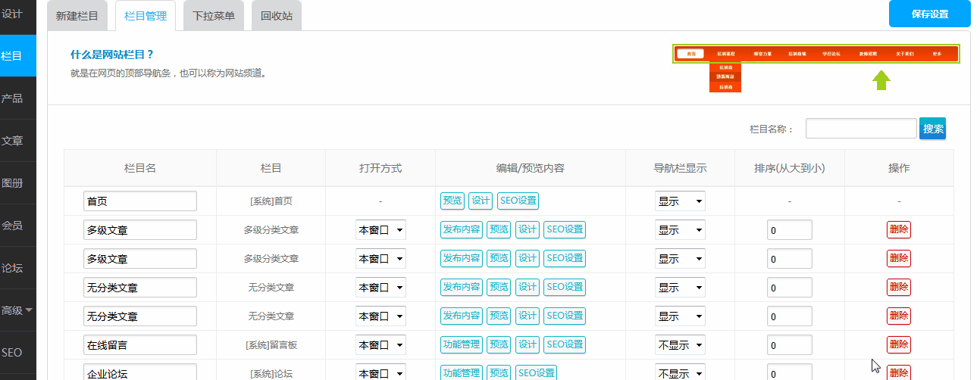This screenshot has height=380, width=980.
Task: Select SEO in the left sidebar
Action: (12, 353)
